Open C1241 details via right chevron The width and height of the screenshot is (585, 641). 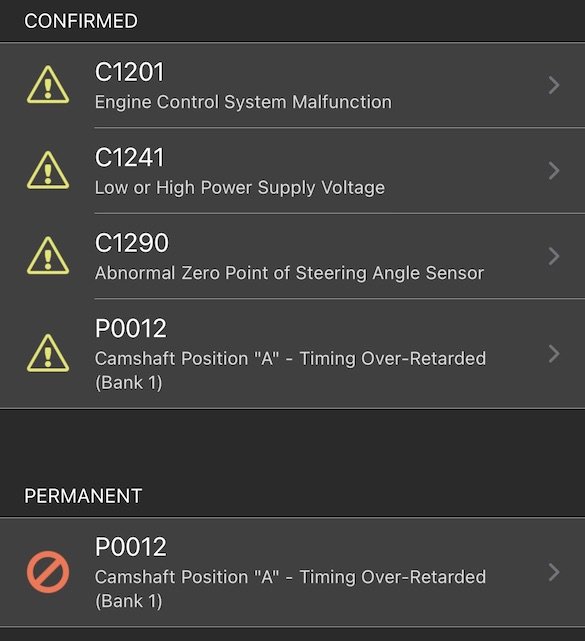click(554, 170)
